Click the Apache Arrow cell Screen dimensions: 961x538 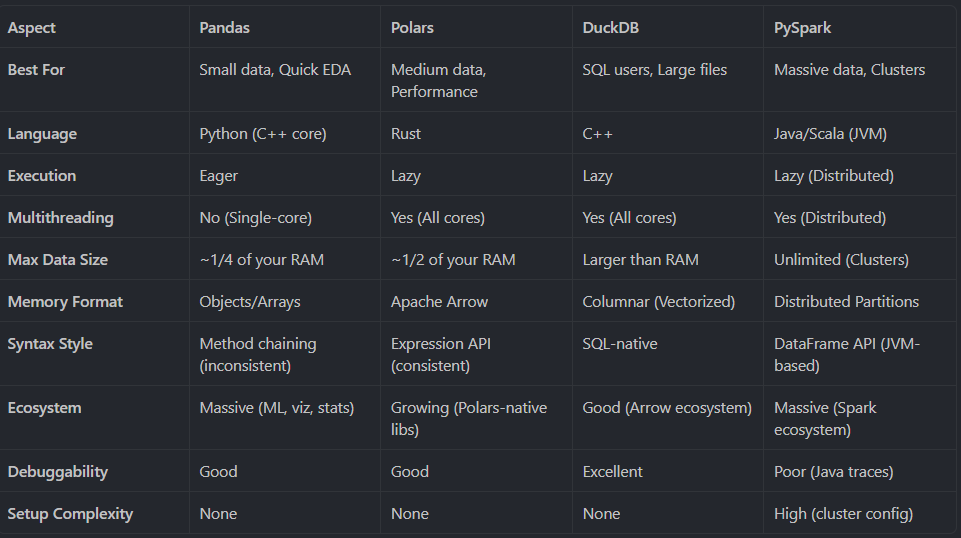439,302
